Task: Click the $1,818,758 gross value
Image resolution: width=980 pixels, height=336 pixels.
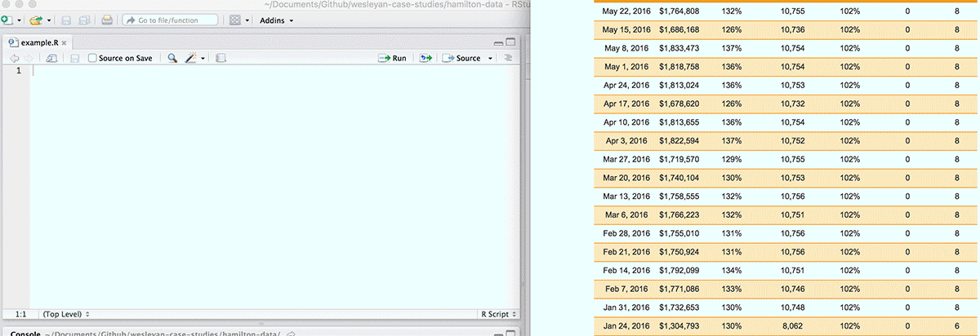Action: pyautogui.click(x=679, y=67)
